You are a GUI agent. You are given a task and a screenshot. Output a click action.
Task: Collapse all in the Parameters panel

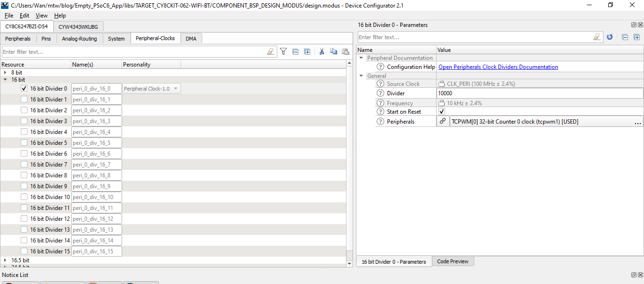pos(625,37)
